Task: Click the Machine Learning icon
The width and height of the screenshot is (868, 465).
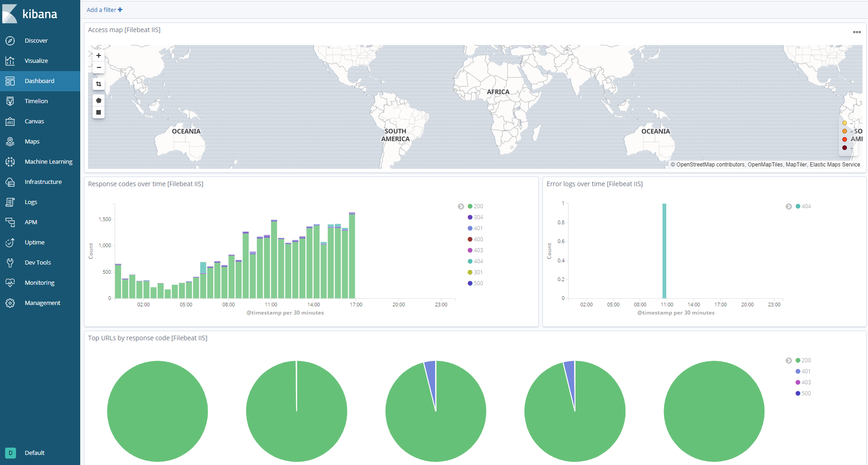Action: 10,162
